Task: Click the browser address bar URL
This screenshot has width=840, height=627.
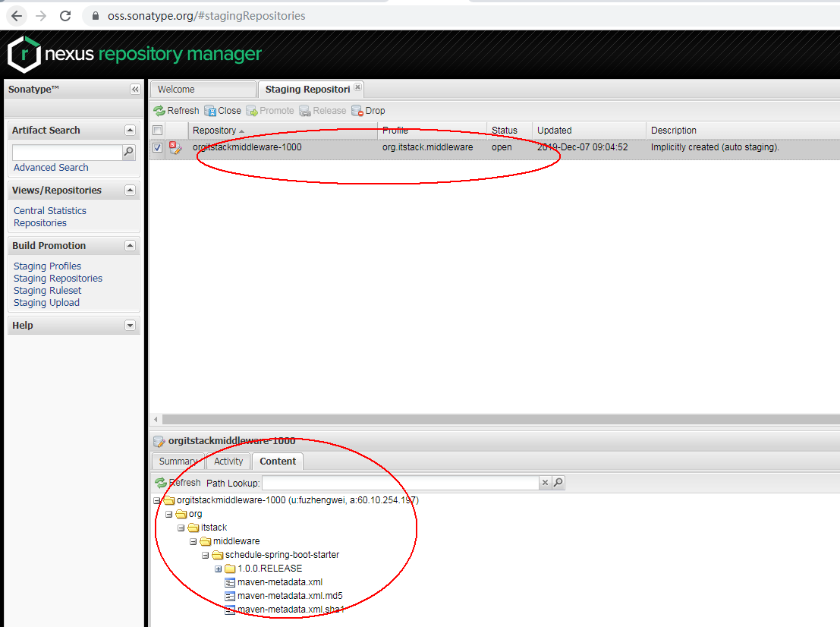Action: point(206,16)
